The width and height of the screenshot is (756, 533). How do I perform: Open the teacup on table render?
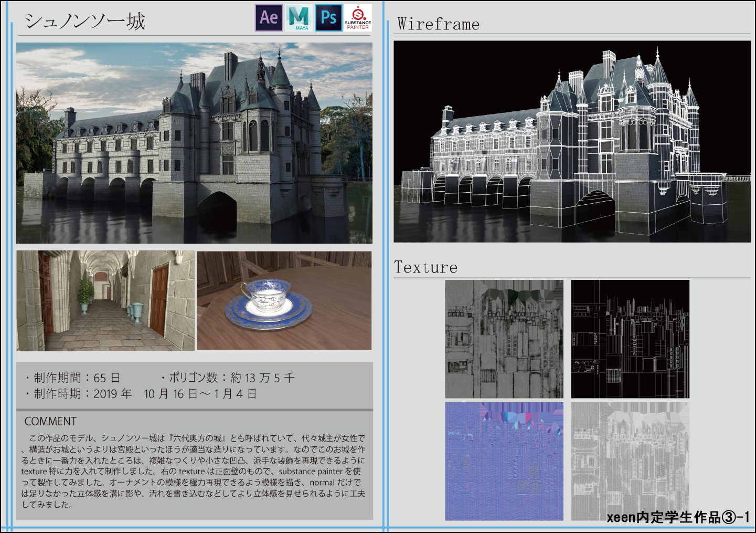click(x=284, y=300)
